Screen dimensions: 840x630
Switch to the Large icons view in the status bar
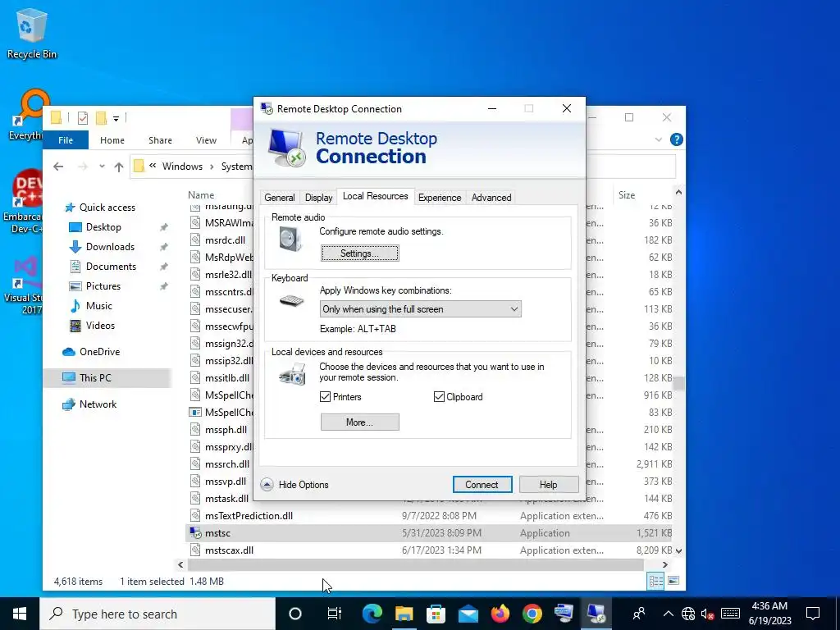[x=673, y=582]
